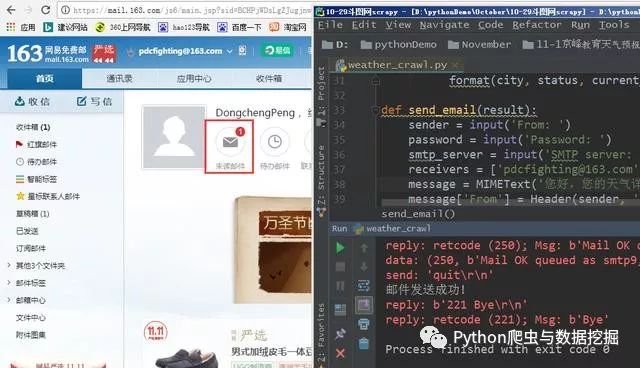Expand the pdcfighting@163.com account dropdown
640x368 pixels.
coord(230,51)
